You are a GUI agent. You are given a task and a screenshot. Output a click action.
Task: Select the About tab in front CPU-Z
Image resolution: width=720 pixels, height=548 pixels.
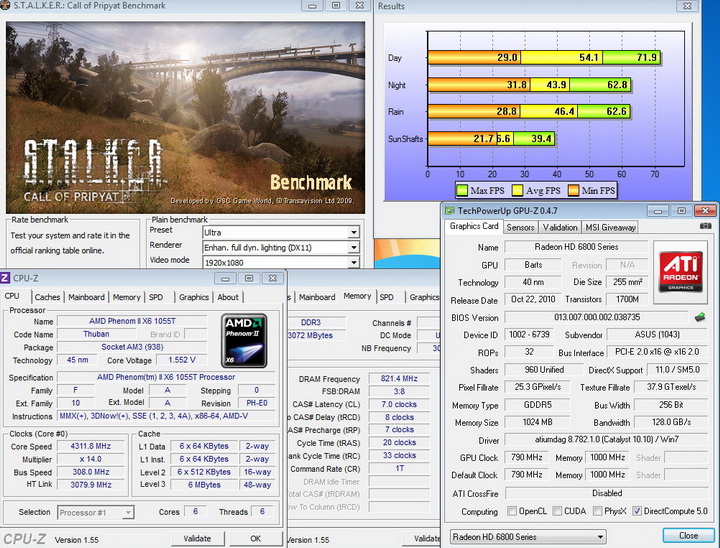(x=228, y=297)
